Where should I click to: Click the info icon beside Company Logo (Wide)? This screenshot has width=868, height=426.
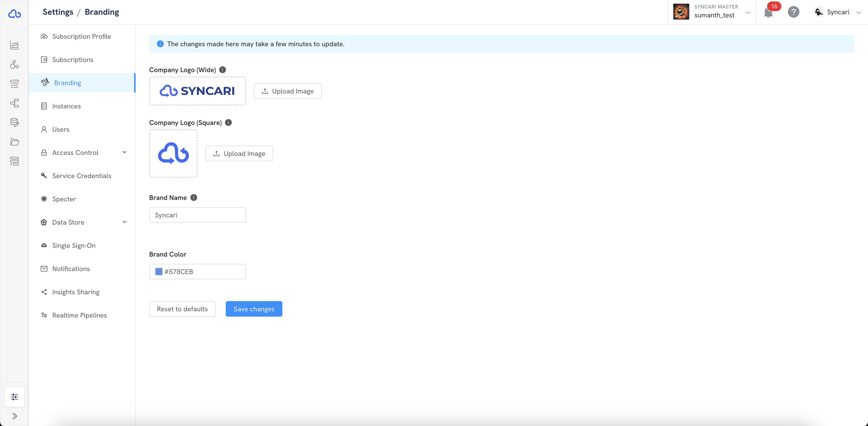tap(223, 70)
